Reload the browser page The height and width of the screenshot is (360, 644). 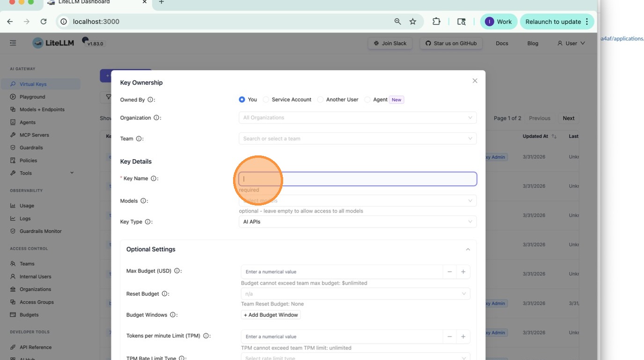[44, 22]
